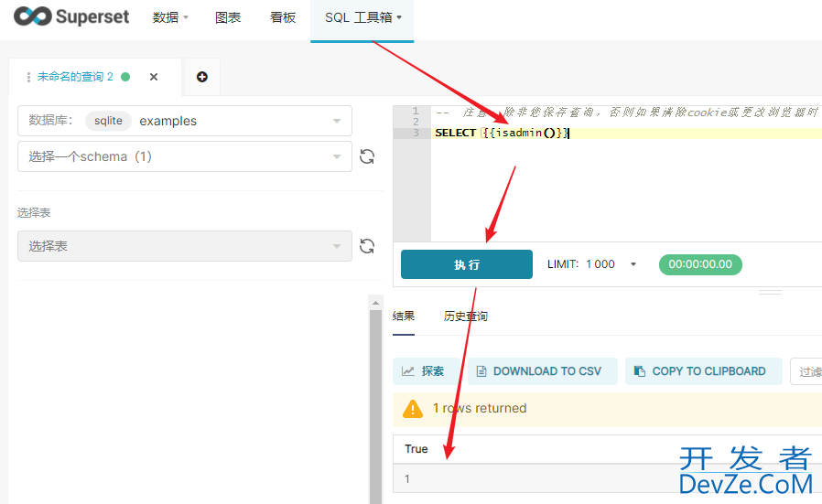Expand the SQL 工具箱 menu
This screenshot has width=822, height=504.
362,17
